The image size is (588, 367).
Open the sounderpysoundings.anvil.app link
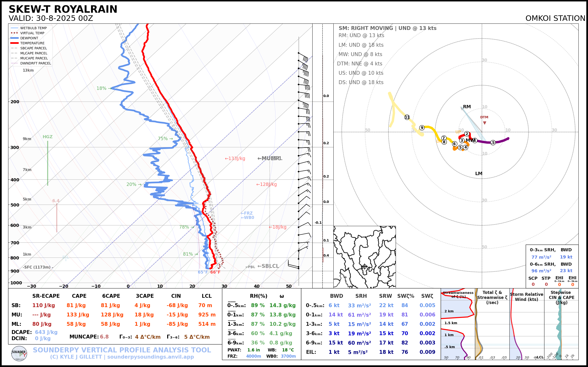click(150, 357)
